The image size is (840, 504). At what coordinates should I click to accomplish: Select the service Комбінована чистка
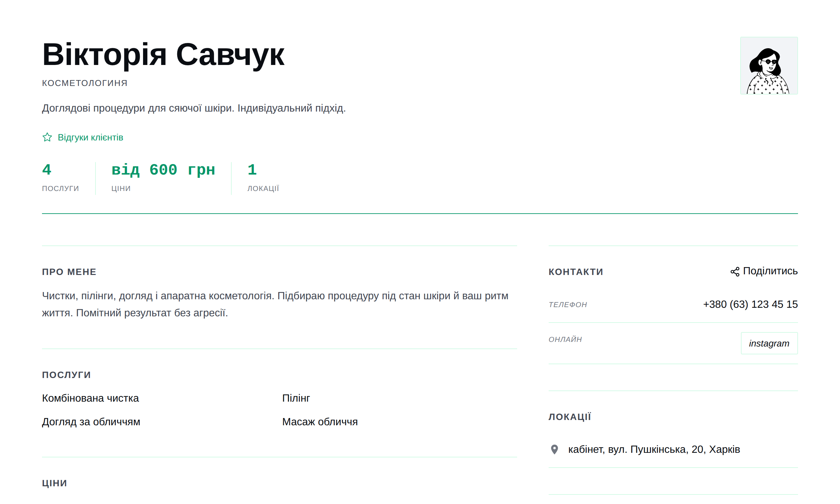click(90, 398)
